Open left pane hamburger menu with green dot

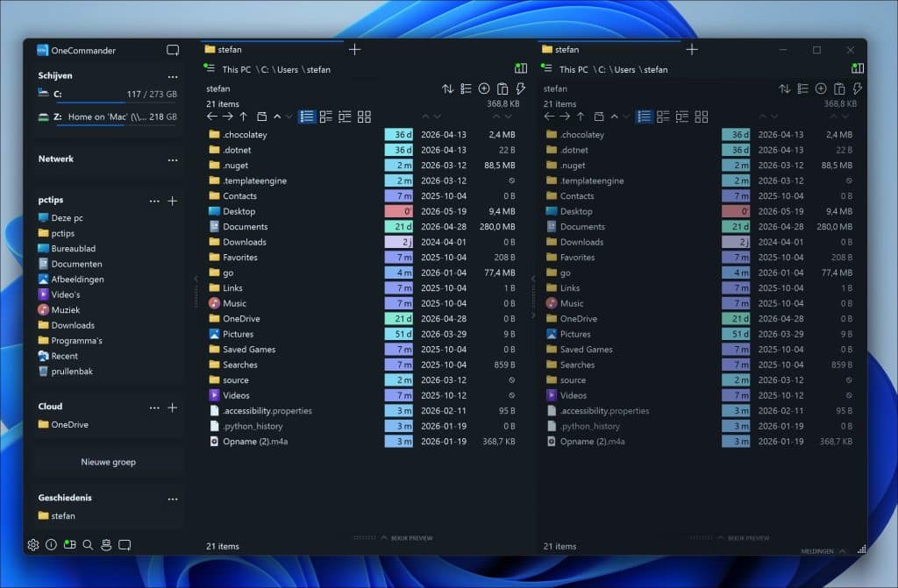(209, 68)
